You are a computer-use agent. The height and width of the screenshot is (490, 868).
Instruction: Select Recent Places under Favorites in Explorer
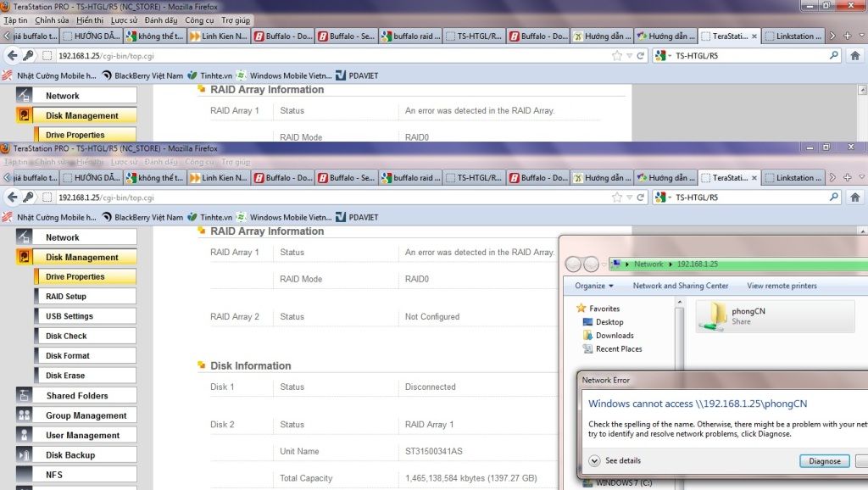coord(612,348)
